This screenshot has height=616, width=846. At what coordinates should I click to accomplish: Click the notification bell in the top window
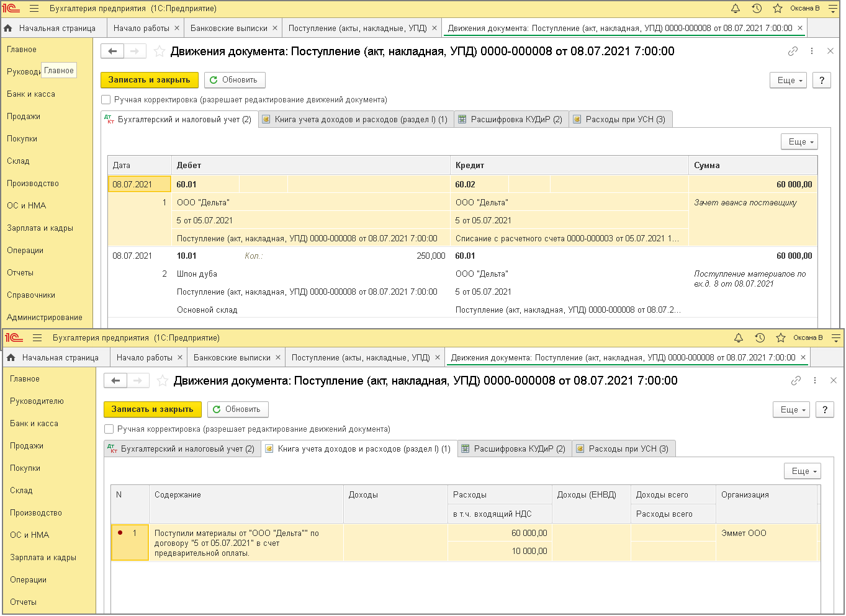point(736,9)
